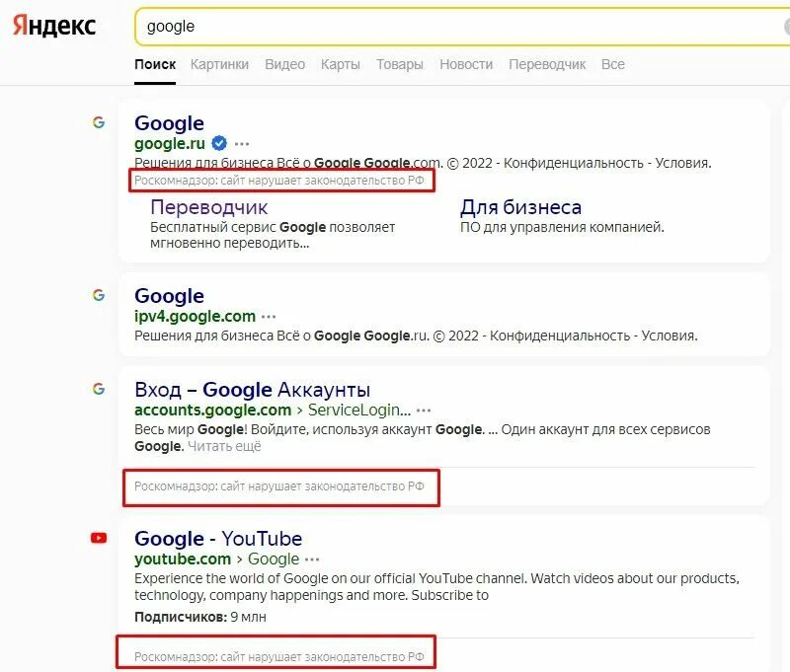Viewport: 790px width, 672px height.
Task: Select the Новости tab
Action: coord(466,64)
